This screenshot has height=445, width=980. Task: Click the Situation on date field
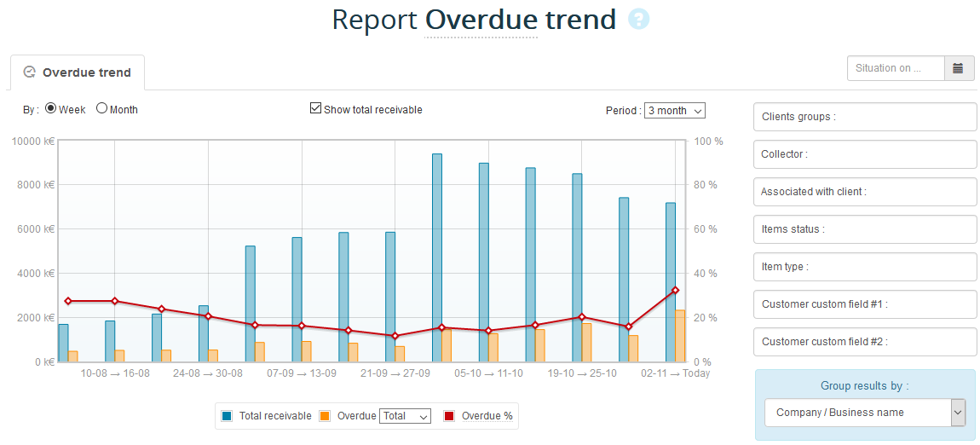point(896,68)
